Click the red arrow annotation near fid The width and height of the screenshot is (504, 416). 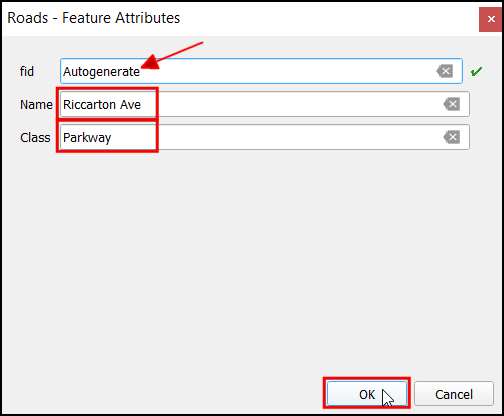point(172,56)
